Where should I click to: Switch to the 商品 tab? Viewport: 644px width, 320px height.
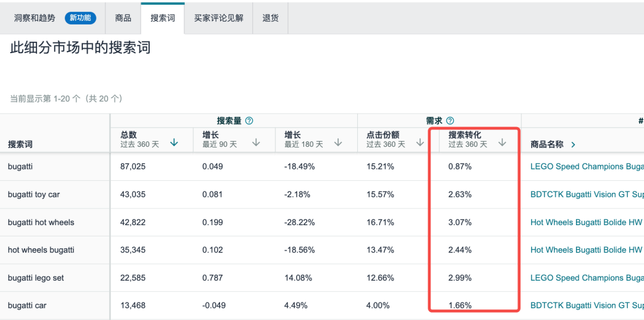tap(123, 18)
